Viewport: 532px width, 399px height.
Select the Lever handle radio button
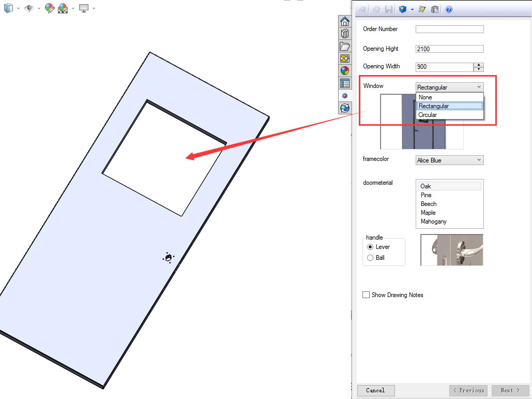click(370, 247)
